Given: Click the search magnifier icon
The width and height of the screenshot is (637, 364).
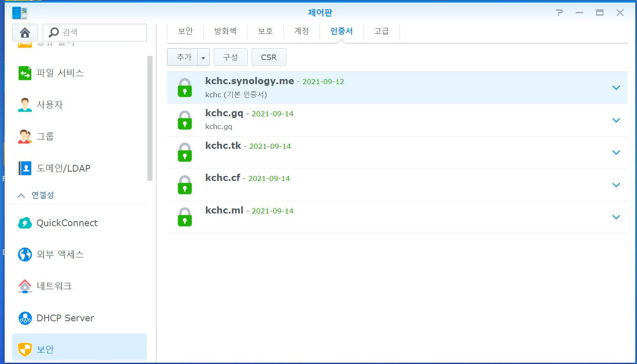Looking at the screenshot, I should (x=54, y=33).
